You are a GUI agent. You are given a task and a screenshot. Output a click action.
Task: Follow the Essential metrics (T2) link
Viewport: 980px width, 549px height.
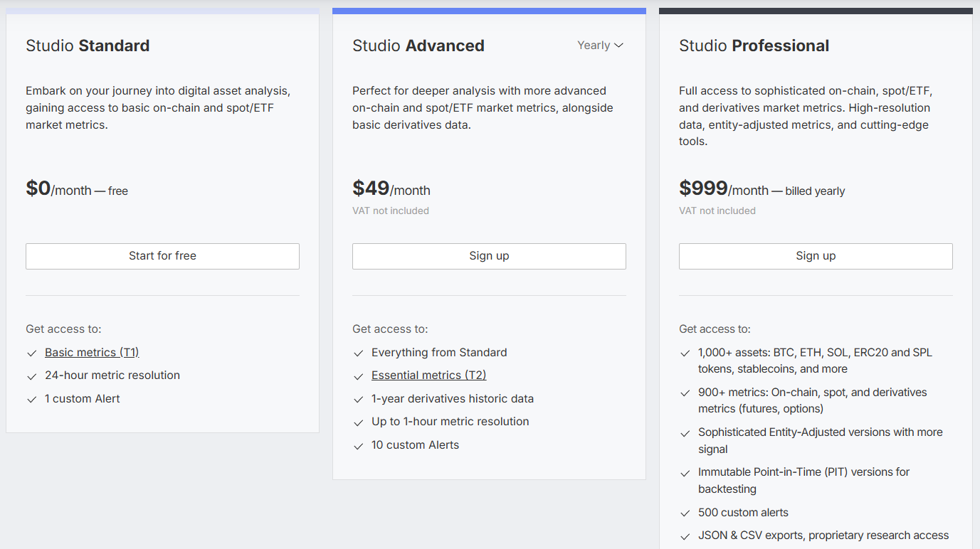coord(428,375)
